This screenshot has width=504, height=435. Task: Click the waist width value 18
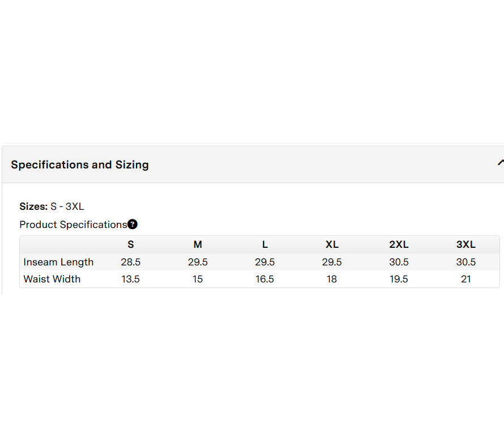pos(332,279)
